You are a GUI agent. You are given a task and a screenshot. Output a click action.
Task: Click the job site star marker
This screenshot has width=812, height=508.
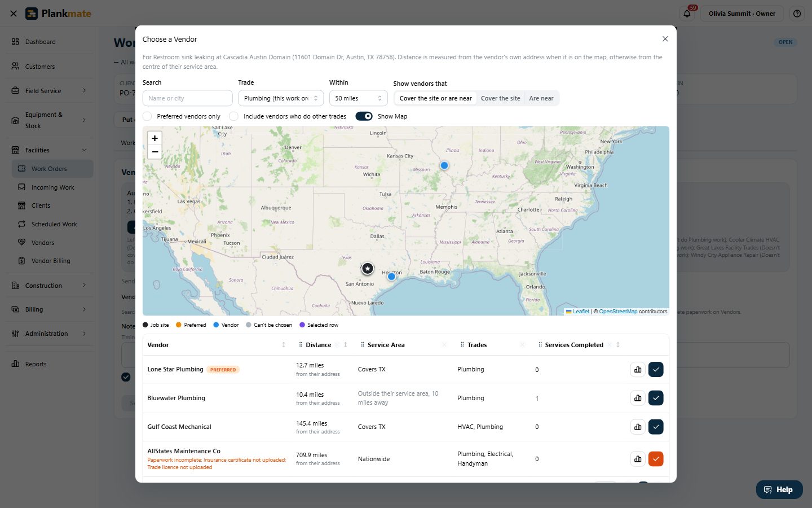point(368,269)
